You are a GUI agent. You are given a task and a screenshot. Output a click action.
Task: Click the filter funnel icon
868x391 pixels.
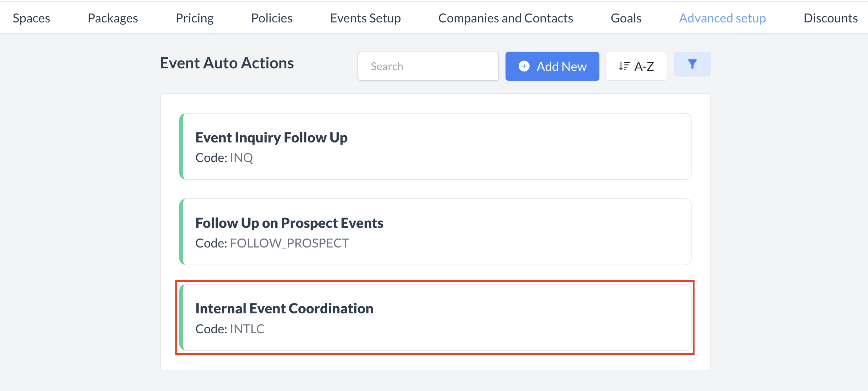692,64
